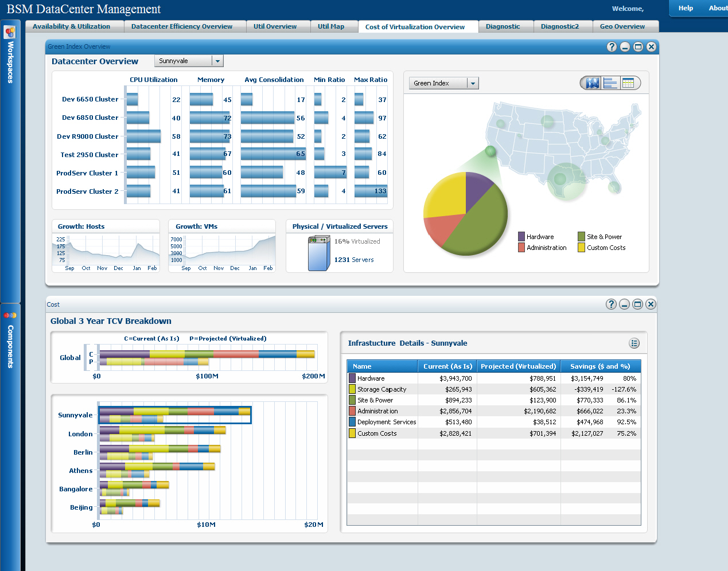Click Max Ratio column header

point(371,80)
